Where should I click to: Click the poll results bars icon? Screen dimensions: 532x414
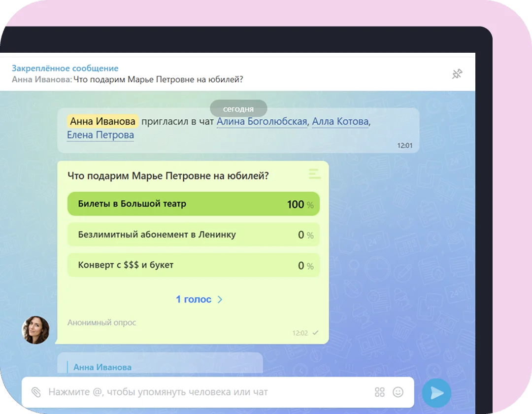314,173
